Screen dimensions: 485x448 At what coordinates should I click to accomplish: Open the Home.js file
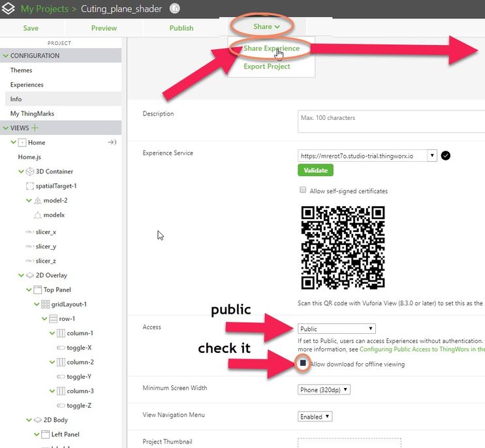click(x=29, y=157)
